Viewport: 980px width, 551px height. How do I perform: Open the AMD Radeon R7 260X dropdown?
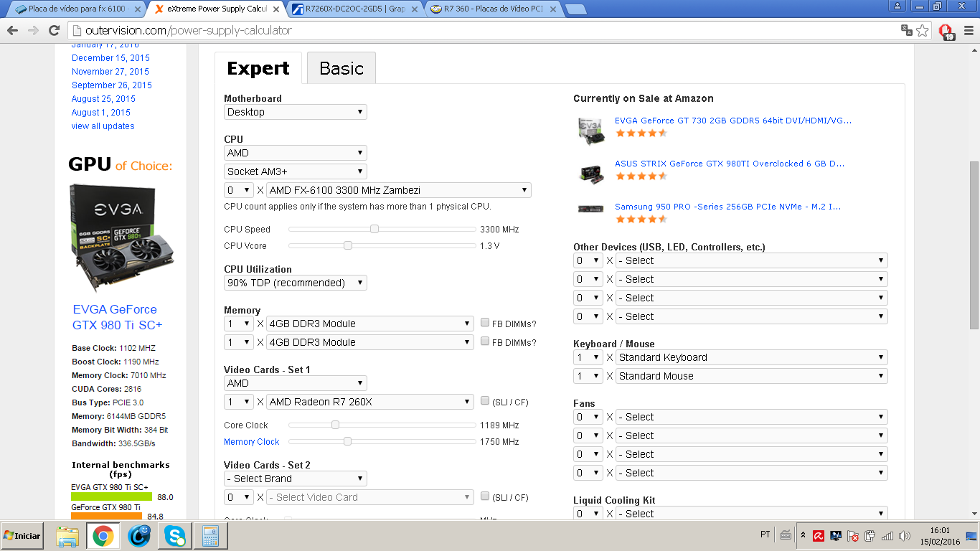tap(370, 402)
